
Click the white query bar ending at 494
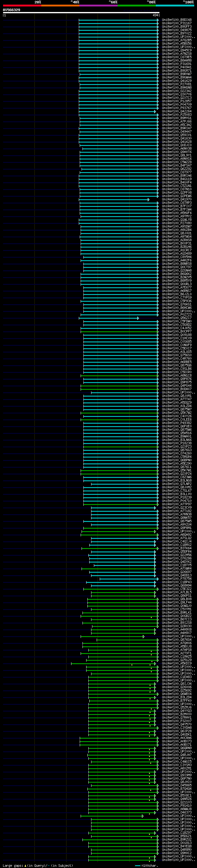[x=81, y=13]
